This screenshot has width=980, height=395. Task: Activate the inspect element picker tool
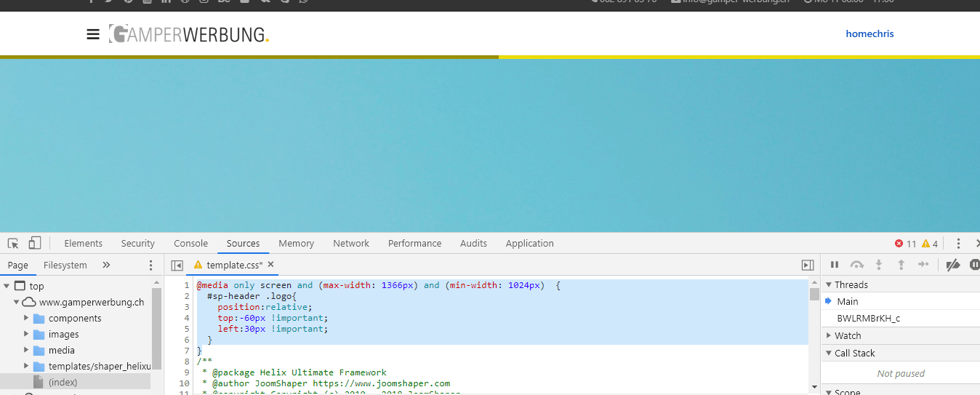(13, 243)
